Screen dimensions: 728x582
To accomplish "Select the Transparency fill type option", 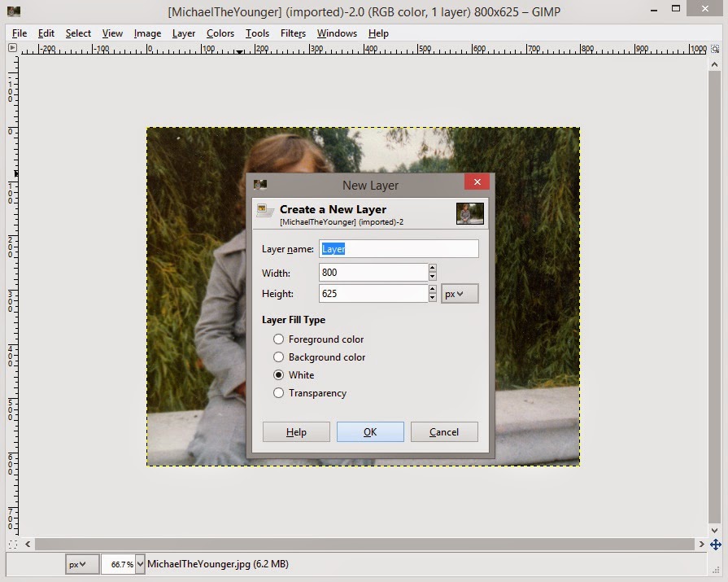I will pyautogui.click(x=279, y=393).
